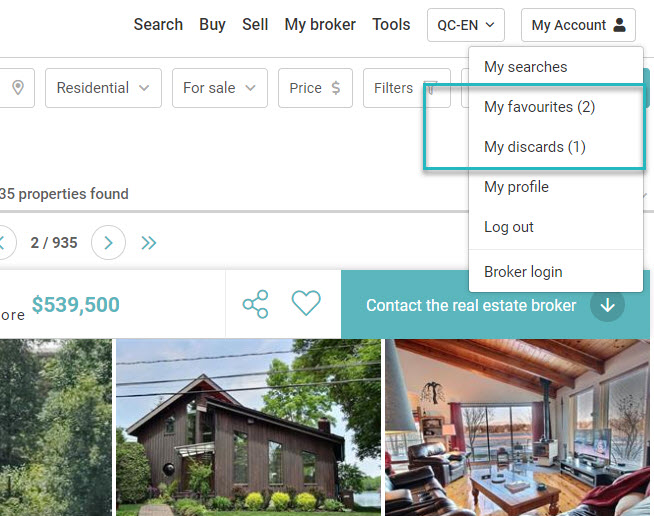This screenshot has width=654, height=516.
Task: Click the share listing icon
Action: click(255, 304)
